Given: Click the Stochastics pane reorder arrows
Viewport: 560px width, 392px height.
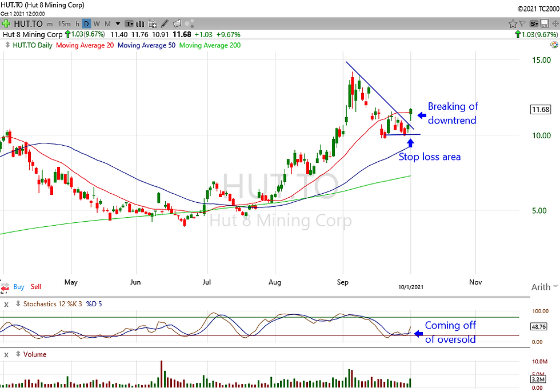Looking at the screenshot, I should pos(18,304).
